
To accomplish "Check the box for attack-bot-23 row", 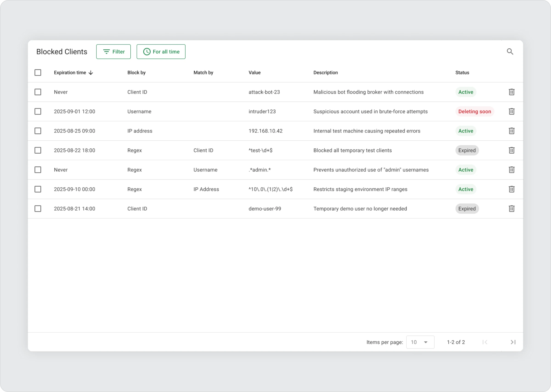I will pos(38,92).
